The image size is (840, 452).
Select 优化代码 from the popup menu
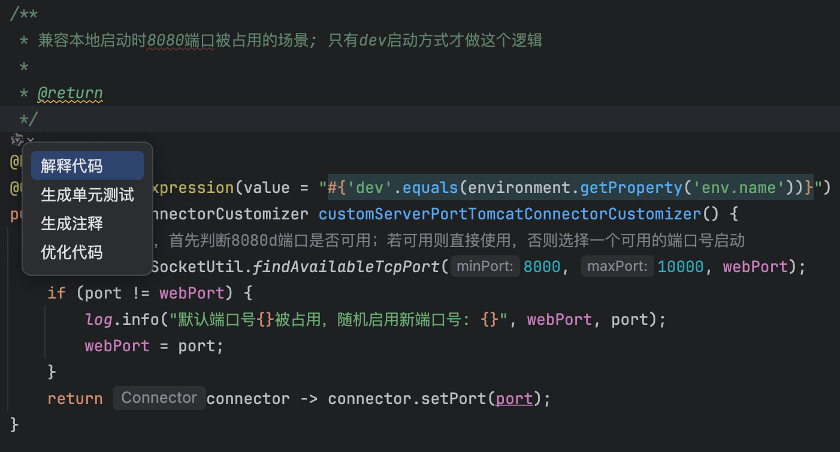(x=72, y=252)
